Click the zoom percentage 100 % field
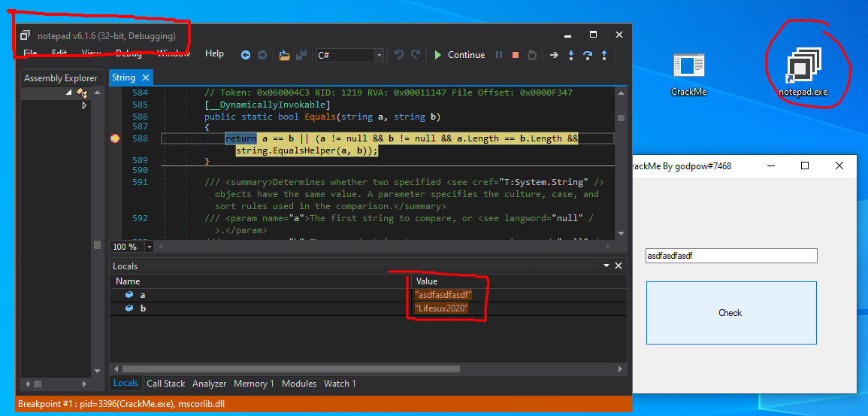The image size is (868, 416). [127, 247]
